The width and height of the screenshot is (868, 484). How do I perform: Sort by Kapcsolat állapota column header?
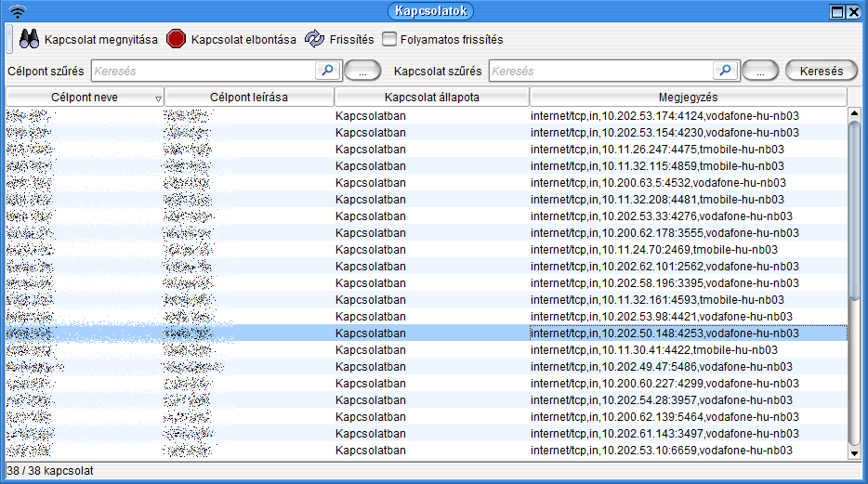(x=431, y=98)
